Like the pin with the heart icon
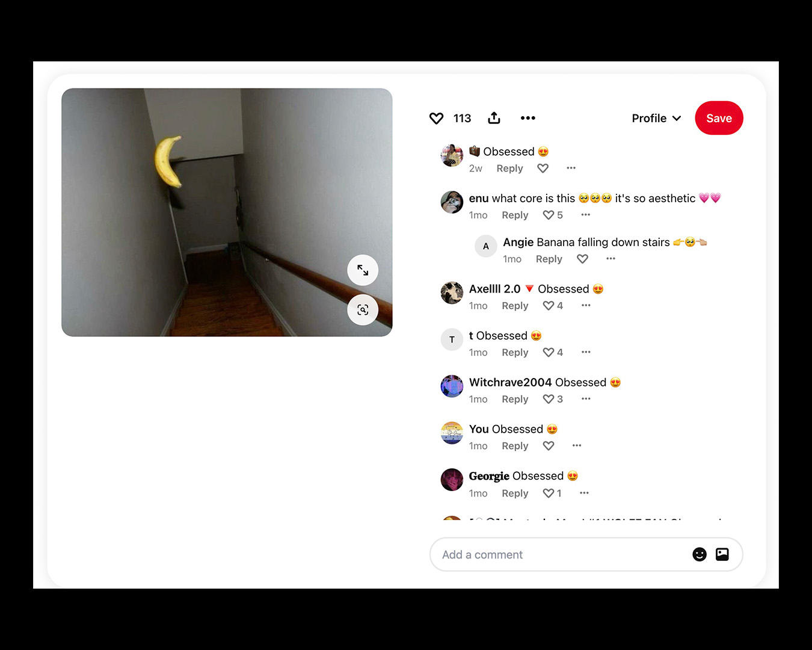Viewport: 812px width, 650px height. [x=436, y=119]
